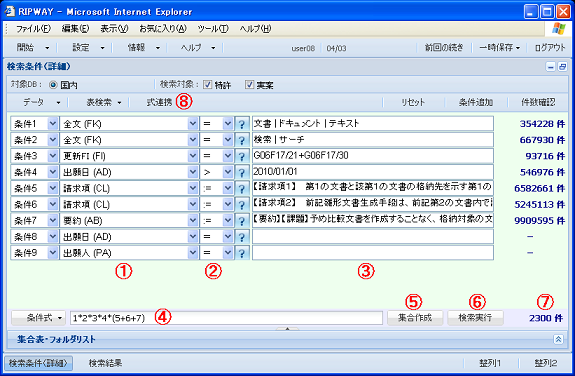Select the 国内 database radio button

click(53, 85)
